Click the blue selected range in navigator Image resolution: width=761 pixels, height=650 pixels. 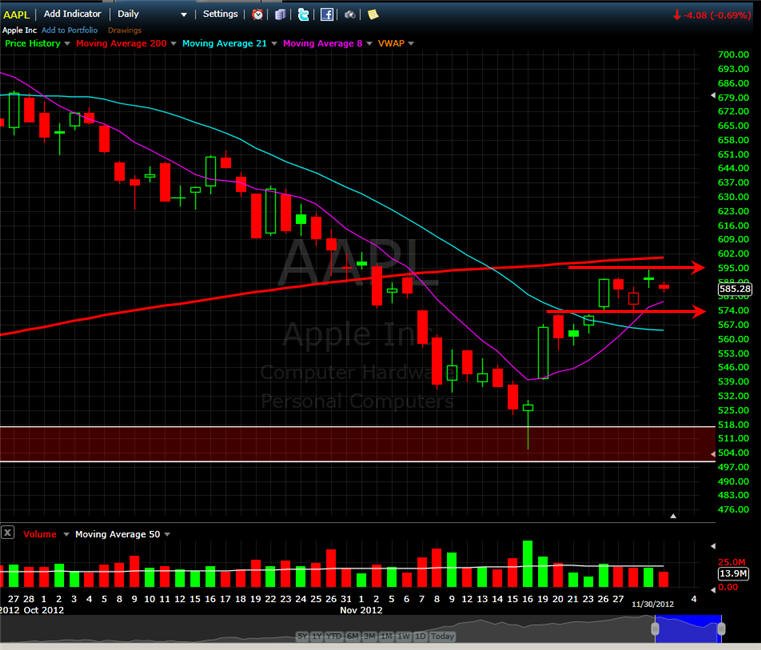(688, 629)
